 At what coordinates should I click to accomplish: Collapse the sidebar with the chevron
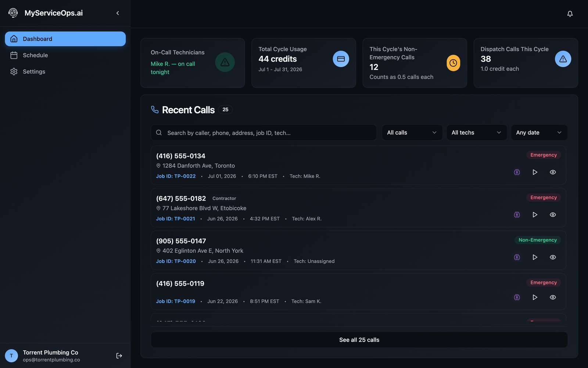118,13
